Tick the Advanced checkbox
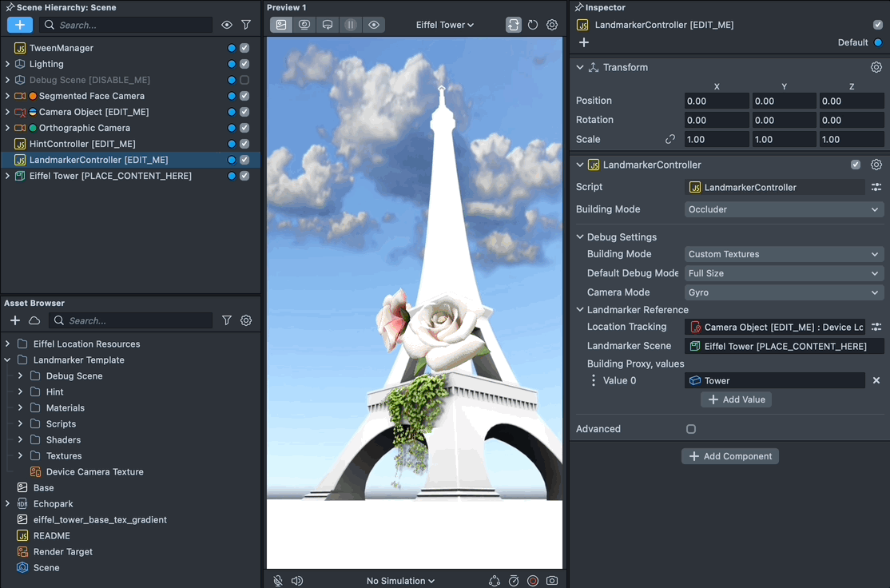The height and width of the screenshot is (588, 890). (691, 429)
